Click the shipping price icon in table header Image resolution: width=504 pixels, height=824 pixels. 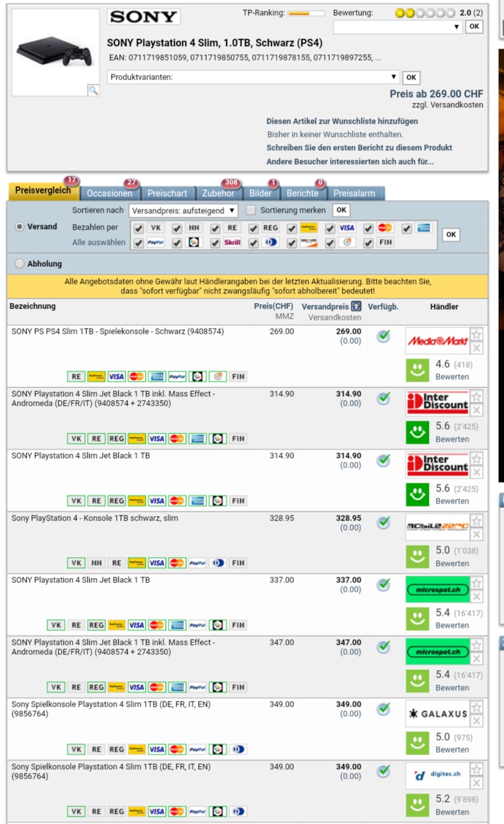356,307
